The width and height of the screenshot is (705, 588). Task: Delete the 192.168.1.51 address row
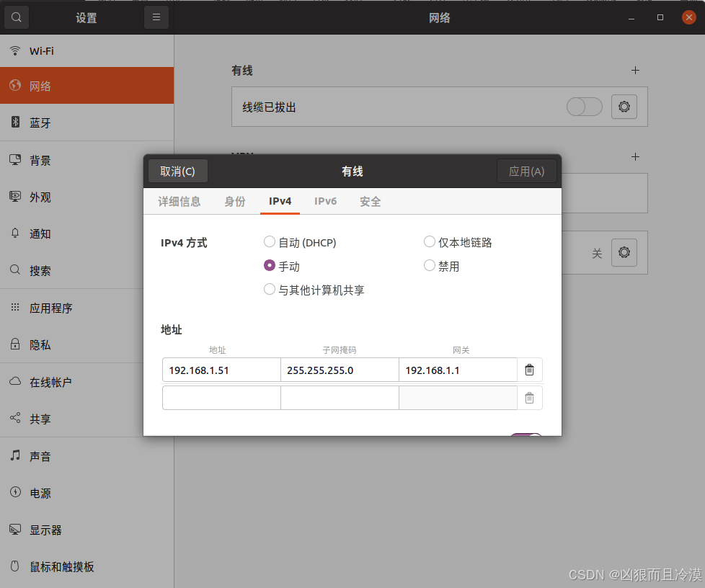(530, 370)
